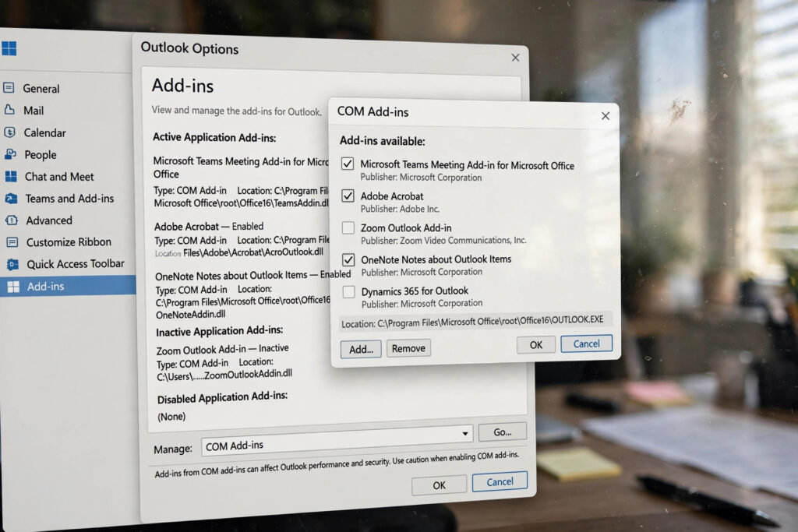The height and width of the screenshot is (532, 798).
Task: Click the 'Disabled Application Add-ins' heading
Action: pos(222,396)
